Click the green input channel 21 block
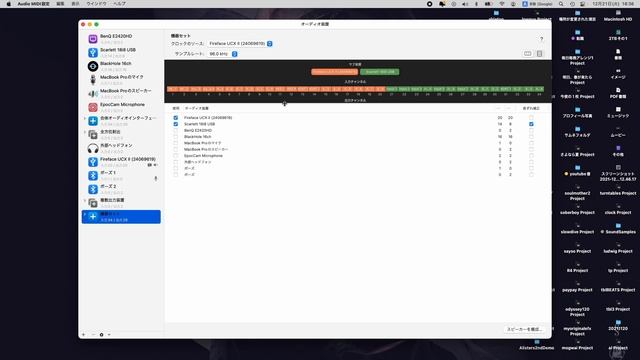This screenshot has width=640, height=360. point(391,89)
